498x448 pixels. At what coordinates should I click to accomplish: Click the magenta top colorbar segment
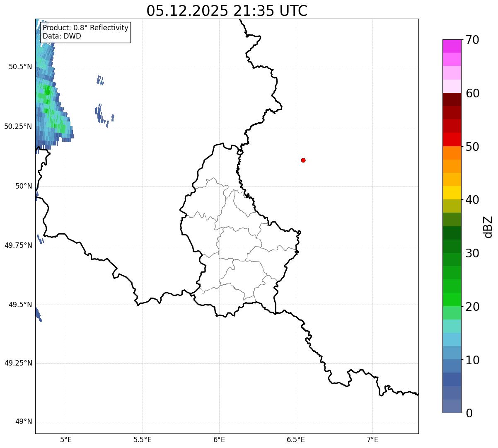coord(452,46)
